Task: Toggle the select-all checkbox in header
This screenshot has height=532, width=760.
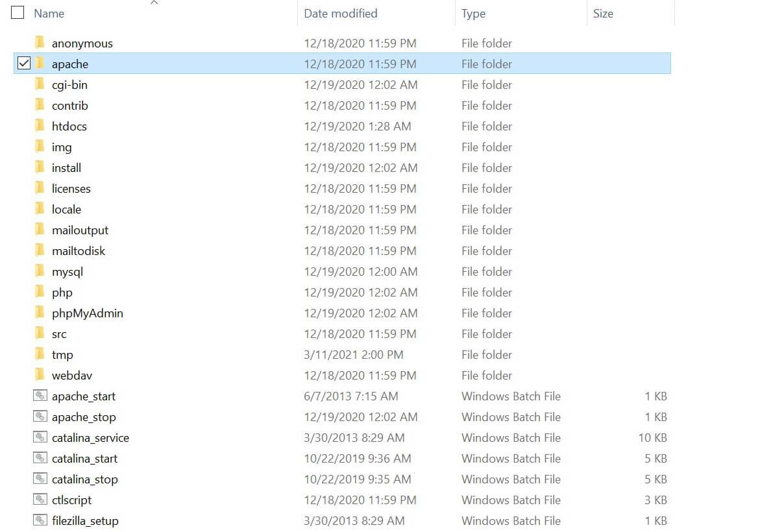Action: click(18, 12)
